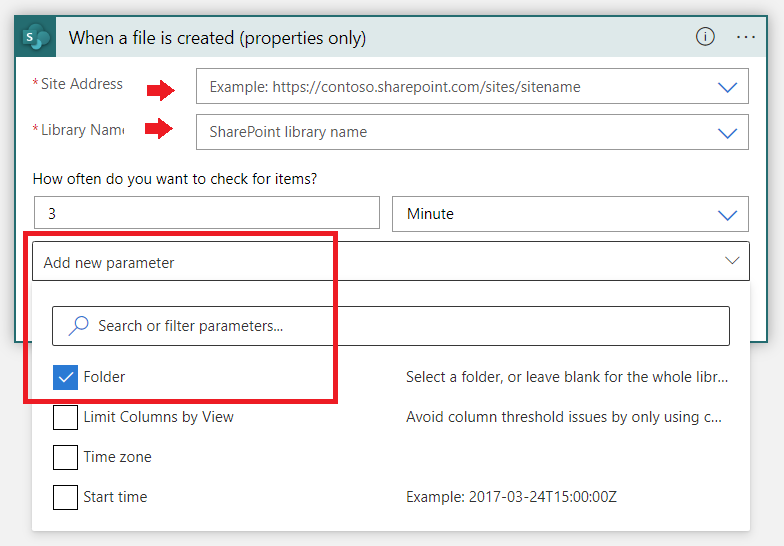Tick the Start time checkbox
Image resolution: width=784 pixels, height=546 pixels.
(65, 497)
